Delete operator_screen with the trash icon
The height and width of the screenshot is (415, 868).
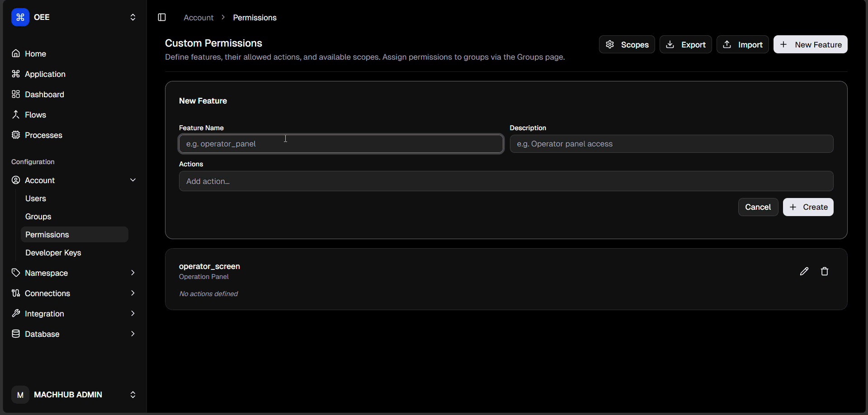pyautogui.click(x=825, y=271)
